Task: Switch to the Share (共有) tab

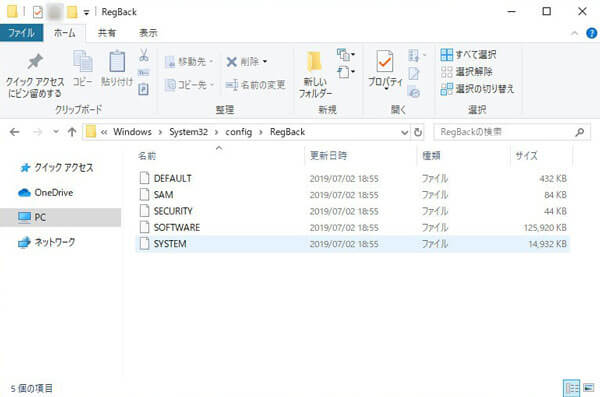Action: pos(107,33)
